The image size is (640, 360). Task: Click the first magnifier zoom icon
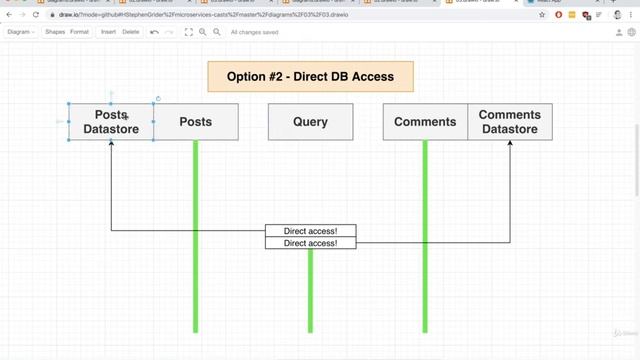[202, 32]
